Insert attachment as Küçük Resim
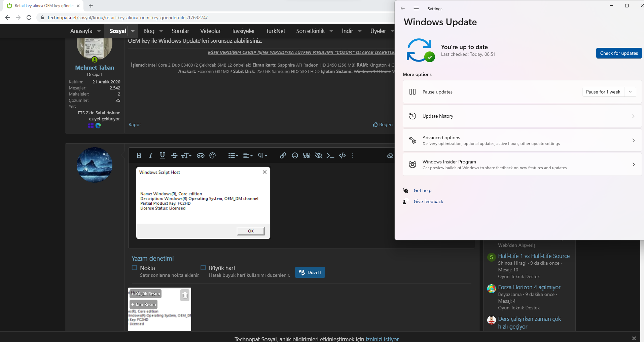Image resolution: width=644 pixels, height=342 pixels. click(146, 294)
